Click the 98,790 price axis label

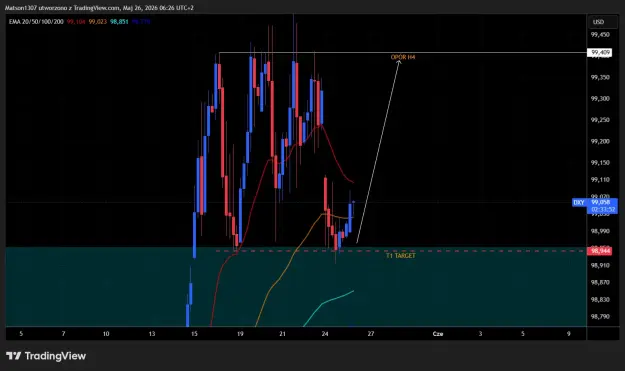click(600, 316)
